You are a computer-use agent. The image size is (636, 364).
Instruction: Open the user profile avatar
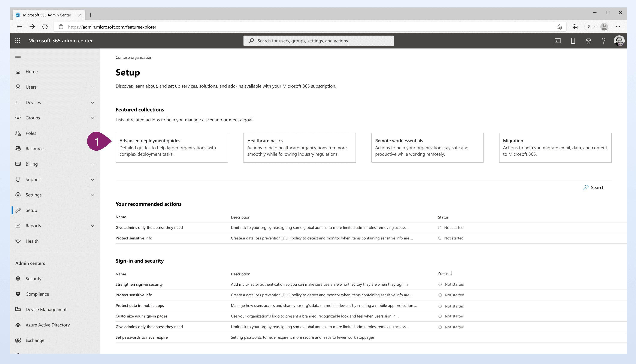(619, 41)
